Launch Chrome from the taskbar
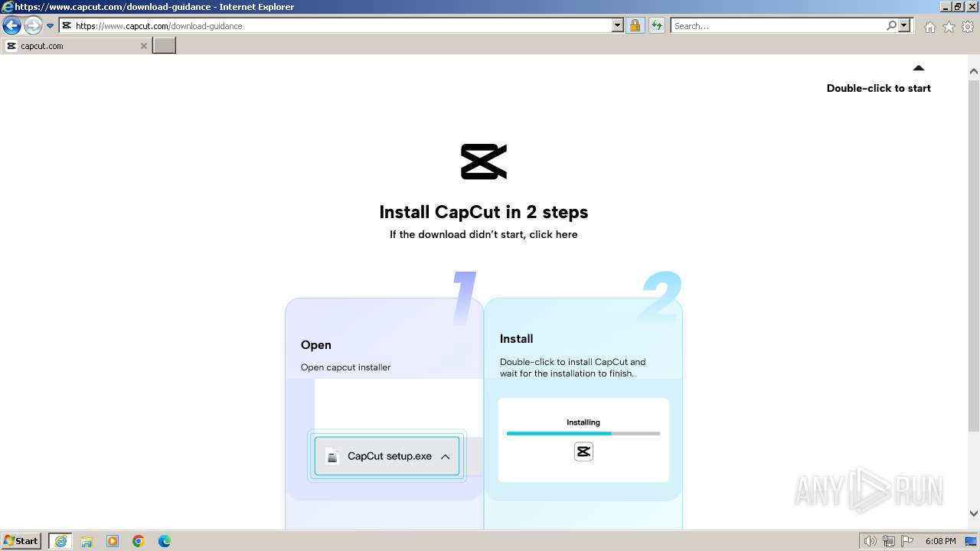Screen dimensions: 980x551 139,541
